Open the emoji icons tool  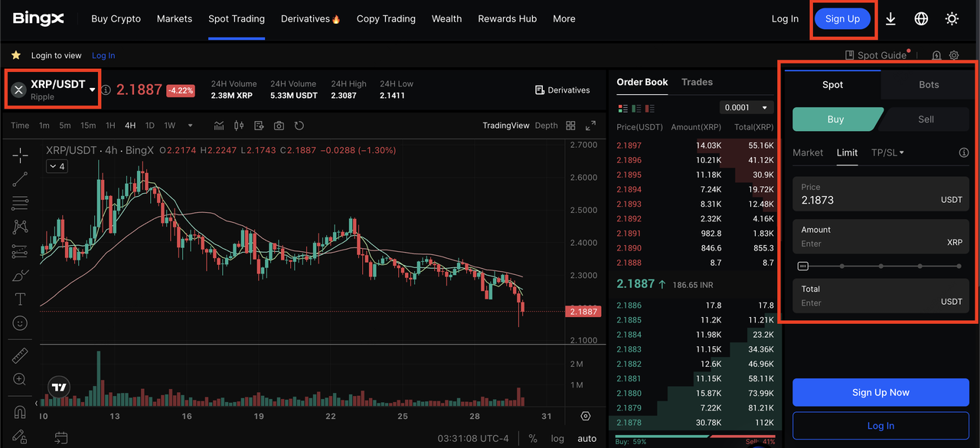pyautogui.click(x=20, y=323)
